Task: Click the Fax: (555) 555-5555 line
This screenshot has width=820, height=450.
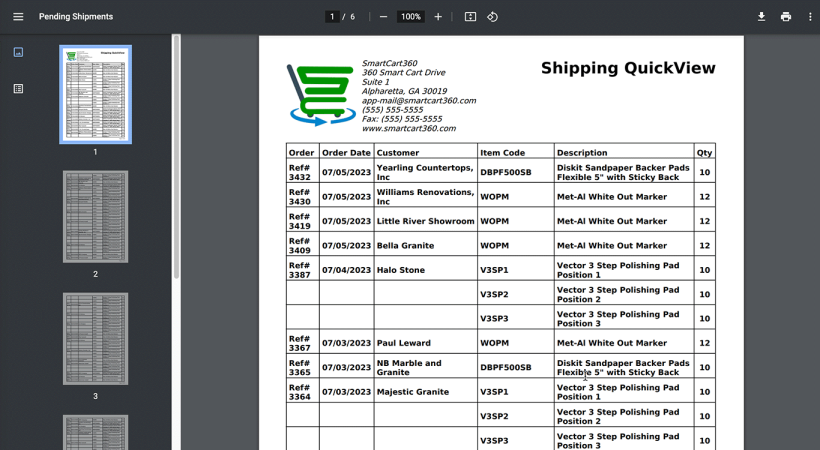Action: point(402,119)
